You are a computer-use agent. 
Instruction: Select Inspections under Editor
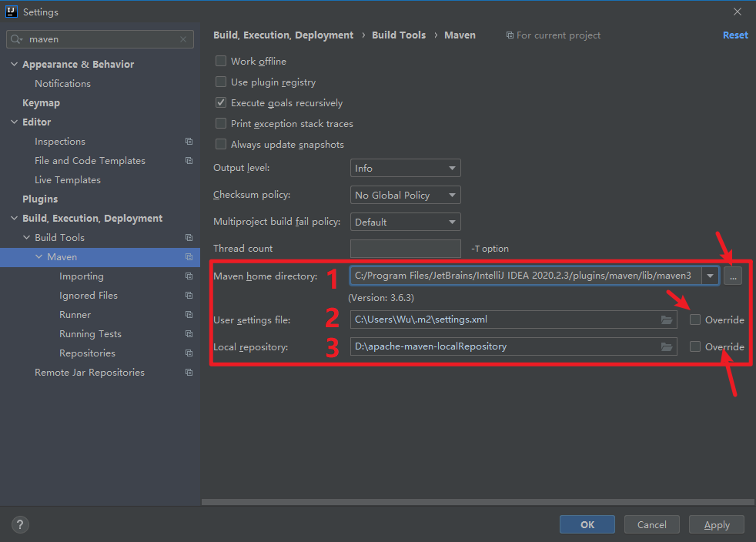coord(60,142)
